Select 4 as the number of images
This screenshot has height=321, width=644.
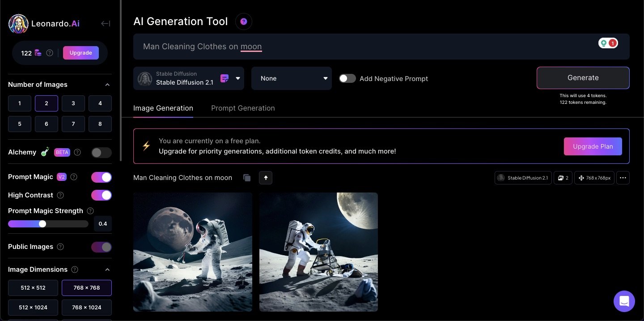tap(100, 103)
